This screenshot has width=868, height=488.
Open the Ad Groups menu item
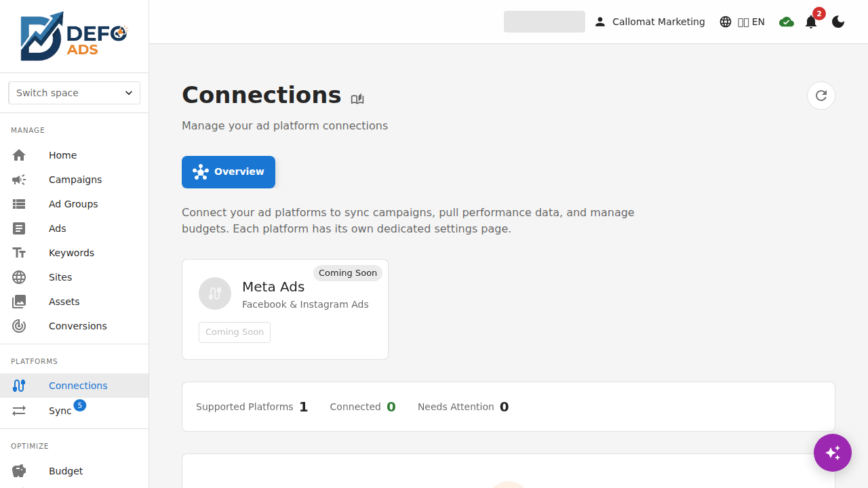[75, 204]
